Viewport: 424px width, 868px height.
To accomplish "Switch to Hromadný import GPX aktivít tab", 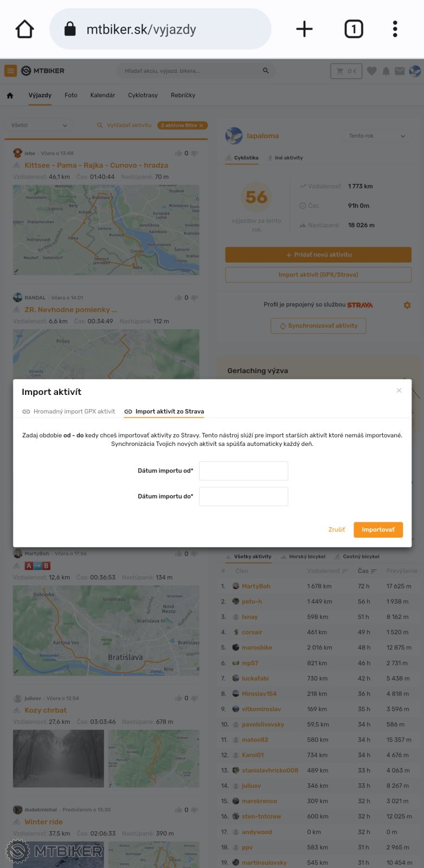I will pos(69,412).
